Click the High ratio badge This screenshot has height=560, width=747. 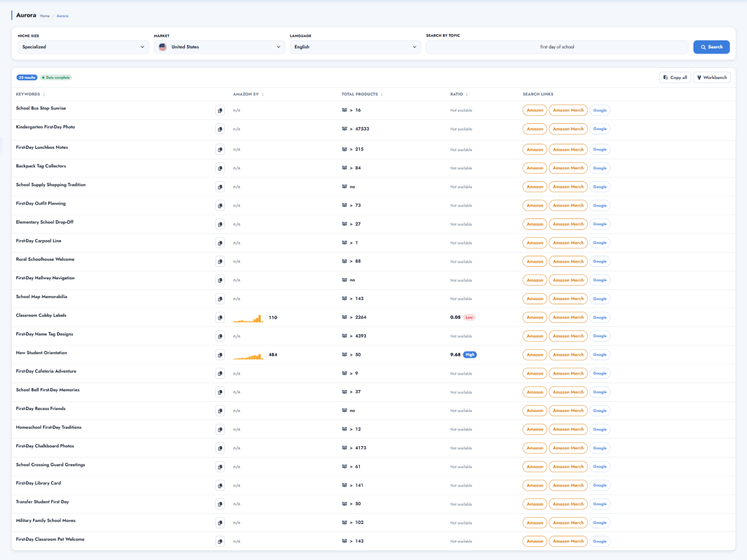470,355
